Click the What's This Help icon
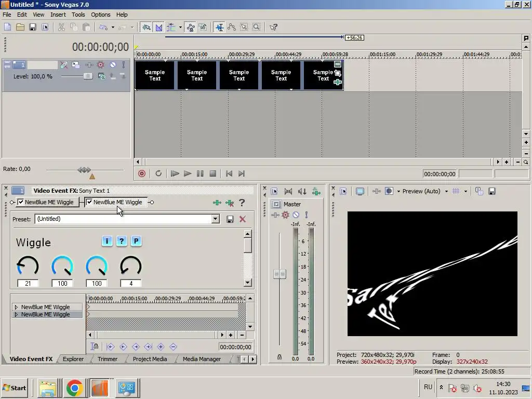The image size is (532, 399). pos(273,27)
